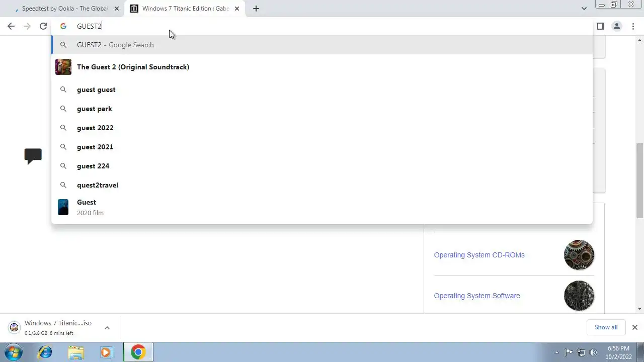Go back with the browser back arrow
Viewport: 644px width, 362px height.
[11, 26]
